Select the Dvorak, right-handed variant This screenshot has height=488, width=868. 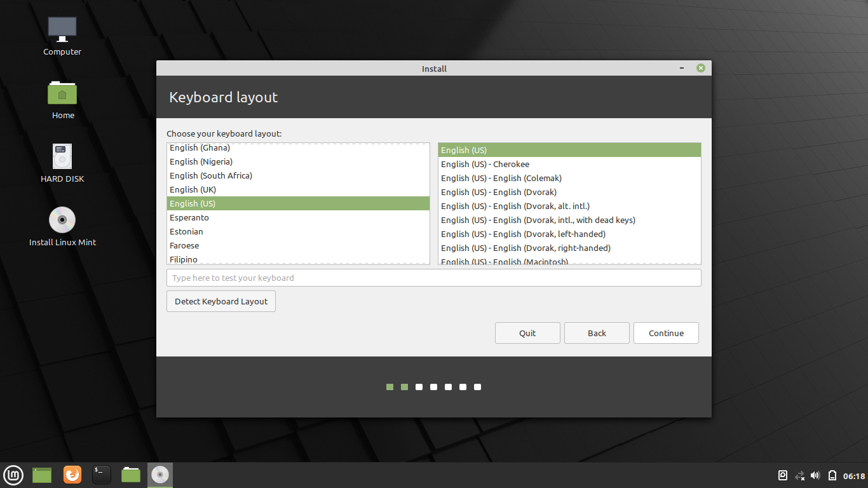coord(569,248)
